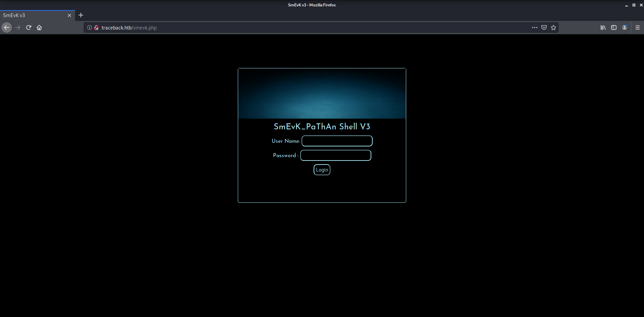Image resolution: width=644 pixels, height=317 pixels.
Task: Toggle the sidebar view
Action: pos(614,27)
